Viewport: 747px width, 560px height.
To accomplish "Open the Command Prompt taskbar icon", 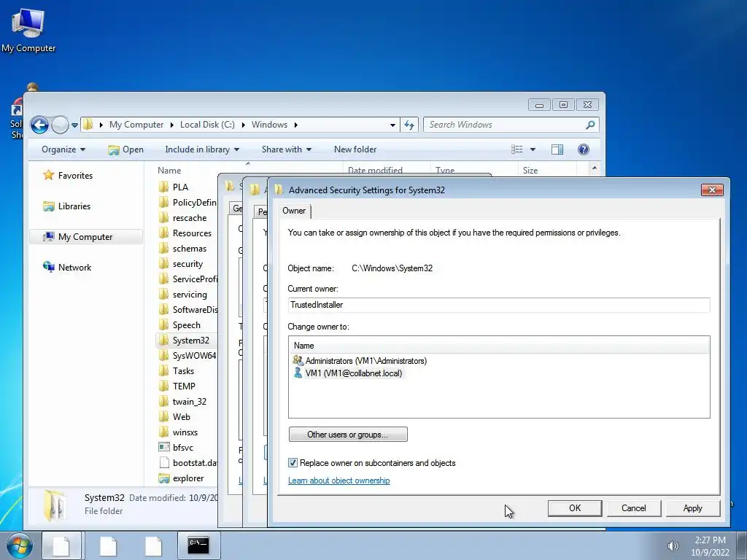I will (198, 545).
